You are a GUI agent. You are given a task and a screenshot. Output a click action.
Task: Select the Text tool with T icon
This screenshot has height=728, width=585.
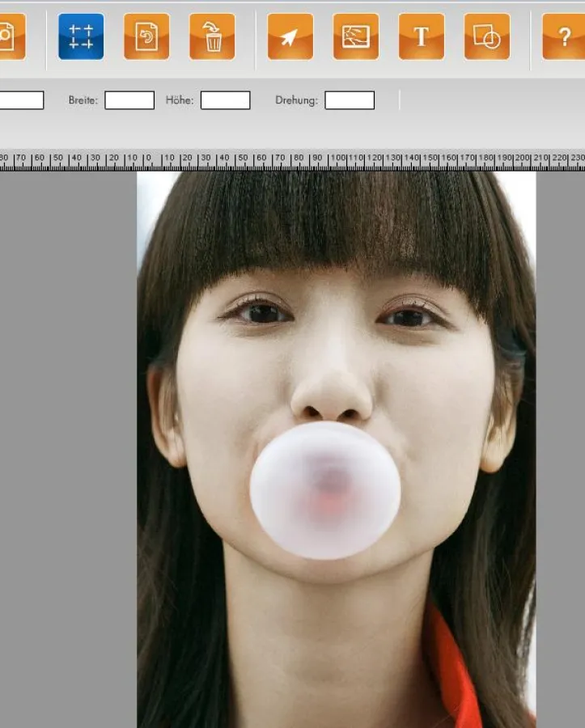tap(422, 36)
